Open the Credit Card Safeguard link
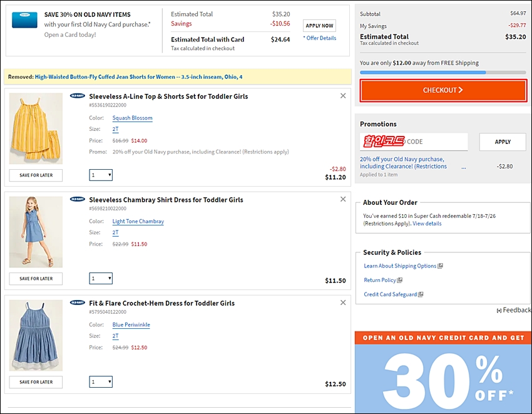532x414 pixels. click(390, 294)
